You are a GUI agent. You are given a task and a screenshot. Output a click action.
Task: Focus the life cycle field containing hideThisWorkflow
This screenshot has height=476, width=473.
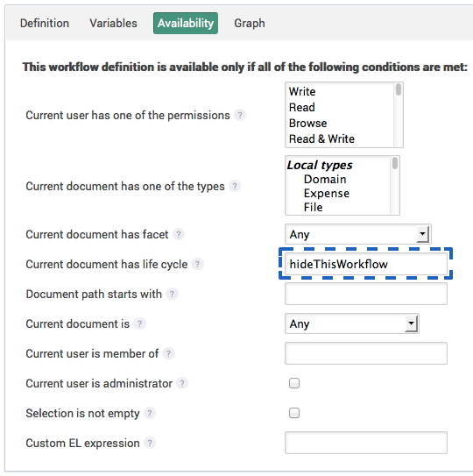click(366, 264)
